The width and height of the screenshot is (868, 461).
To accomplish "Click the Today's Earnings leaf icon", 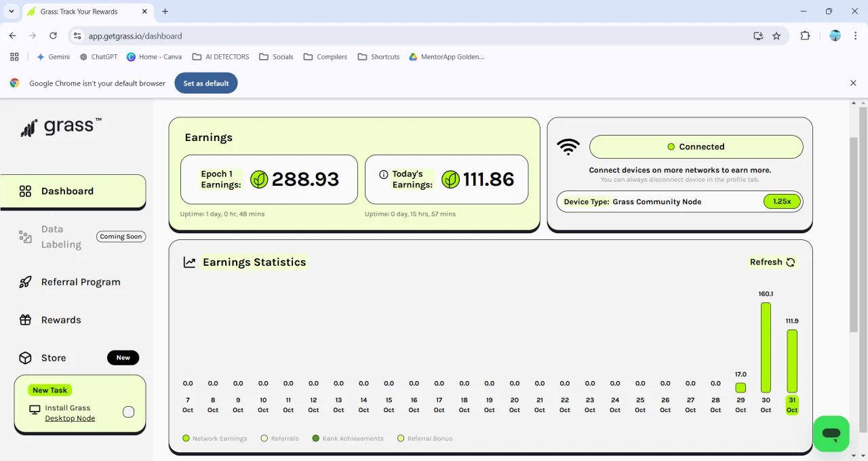I will (450, 179).
